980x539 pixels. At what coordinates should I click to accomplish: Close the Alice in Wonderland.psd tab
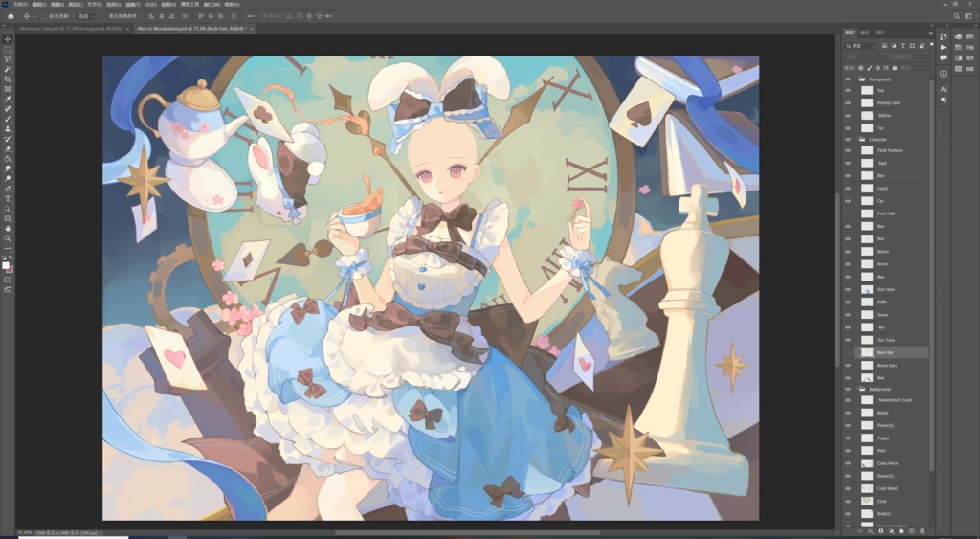[252, 29]
